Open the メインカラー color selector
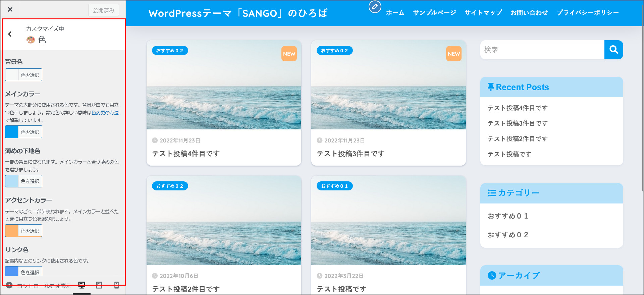 pos(23,132)
